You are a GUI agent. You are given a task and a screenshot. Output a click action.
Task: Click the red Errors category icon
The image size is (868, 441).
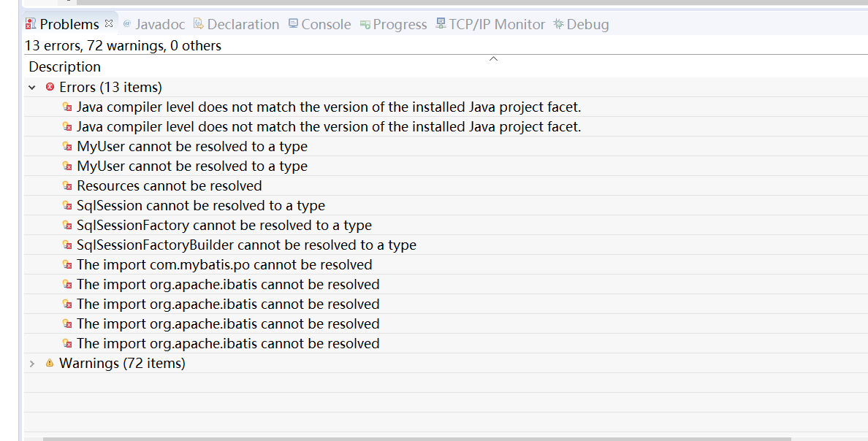50,87
